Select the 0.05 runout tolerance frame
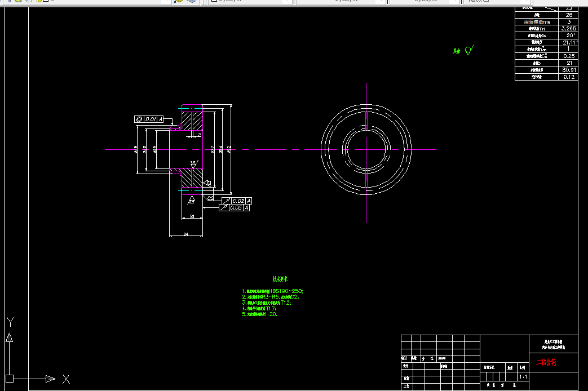Screen dimensions: 588x391 (235, 208)
